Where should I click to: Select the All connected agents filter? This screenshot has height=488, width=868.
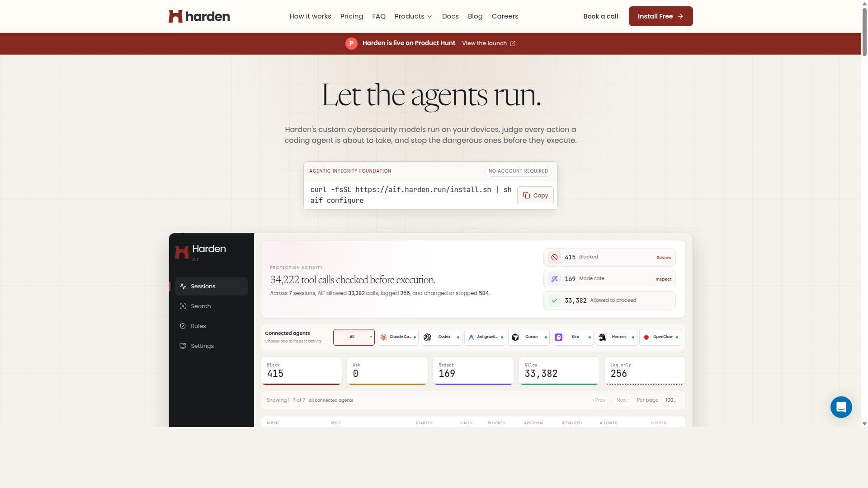(354, 337)
